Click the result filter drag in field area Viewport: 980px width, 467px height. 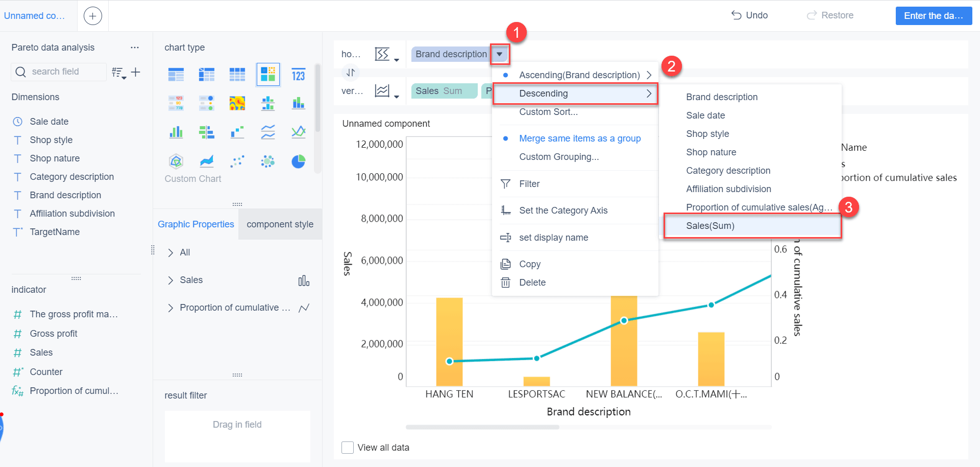coord(237,436)
